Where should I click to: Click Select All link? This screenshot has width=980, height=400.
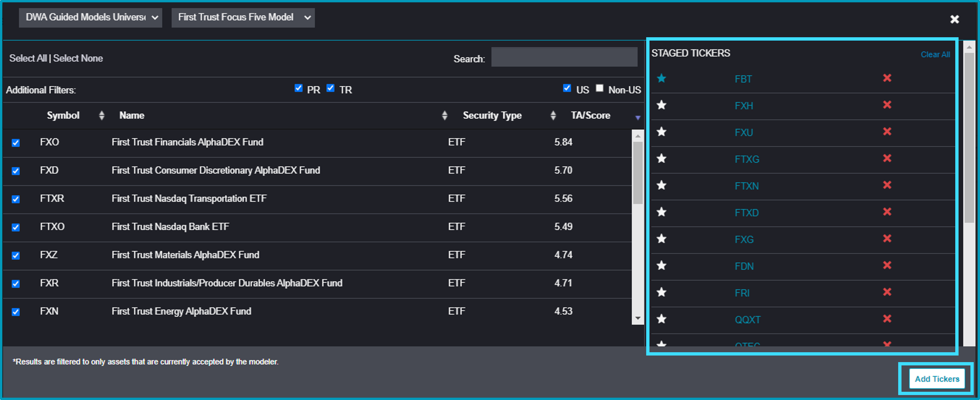(28, 58)
